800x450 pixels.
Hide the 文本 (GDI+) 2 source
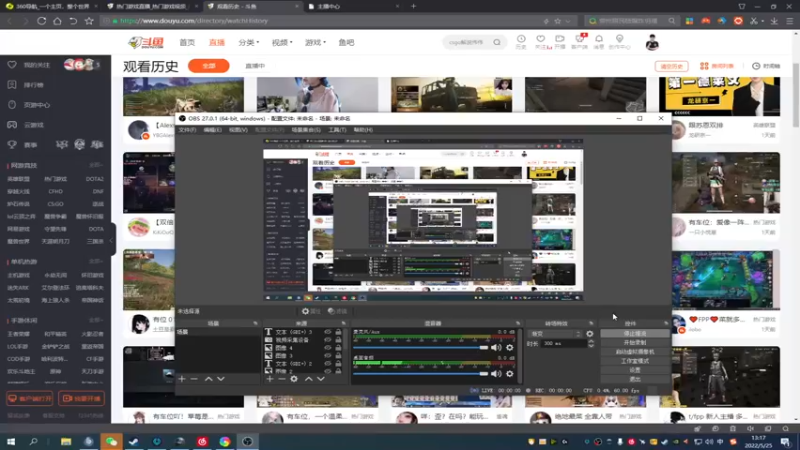point(328,363)
